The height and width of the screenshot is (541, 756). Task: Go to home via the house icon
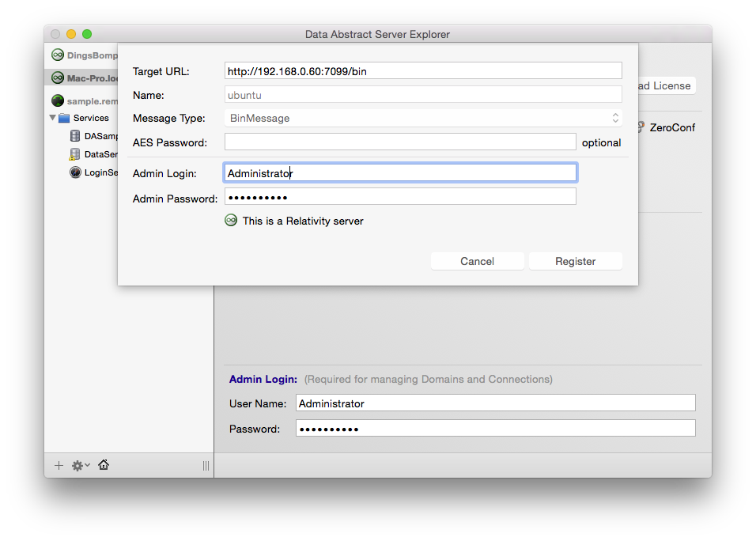click(x=104, y=465)
